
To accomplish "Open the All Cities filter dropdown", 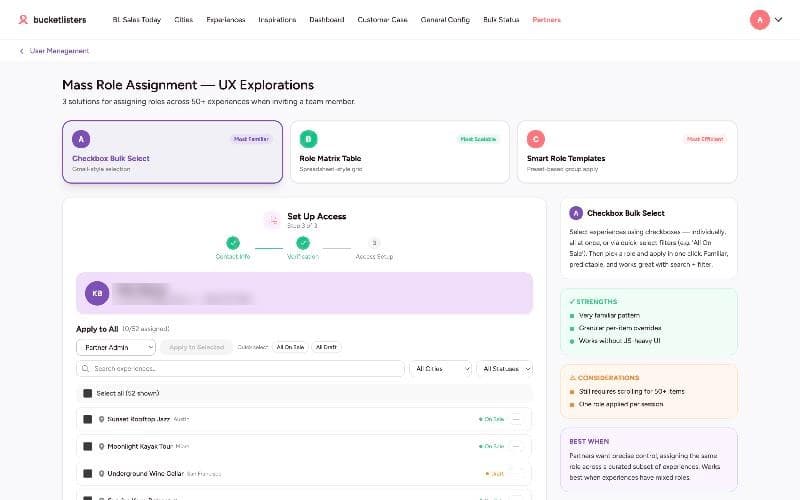I will [441, 368].
